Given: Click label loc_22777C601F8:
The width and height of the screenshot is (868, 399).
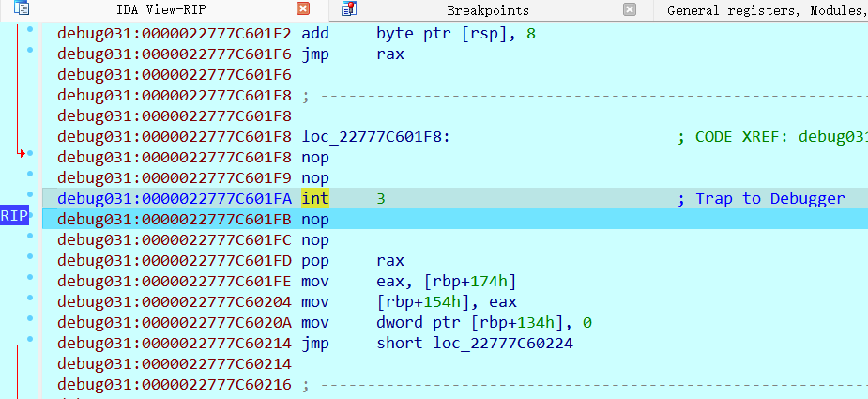Looking at the screenshot, I should coord(376,136).
